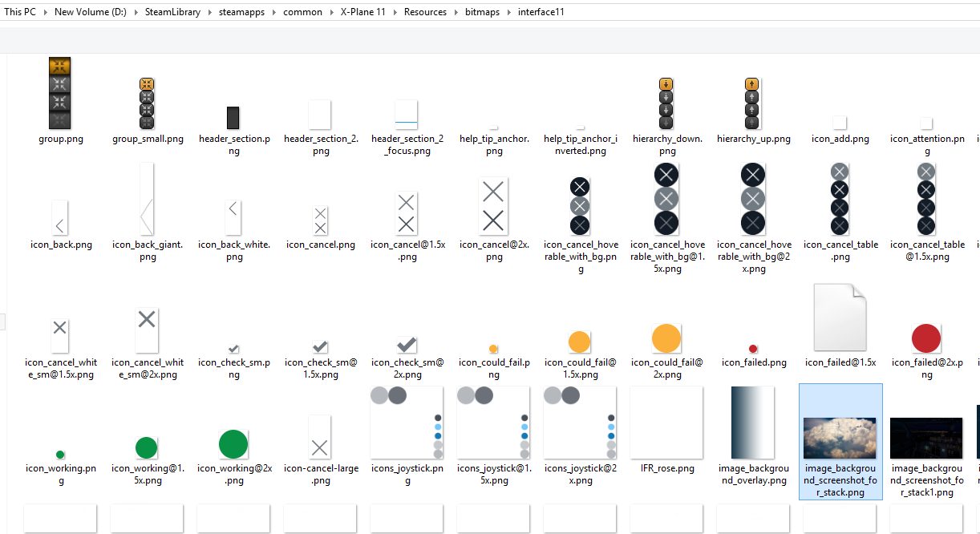Select header_section_2.png file
Screen dimensions: 980x534
pos(320,115)
